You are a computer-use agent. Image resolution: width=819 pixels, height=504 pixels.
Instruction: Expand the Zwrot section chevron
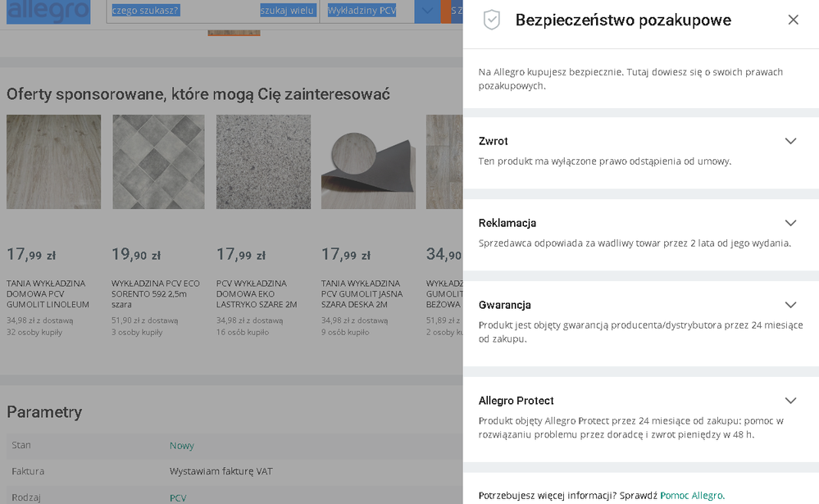coord(790,141)
